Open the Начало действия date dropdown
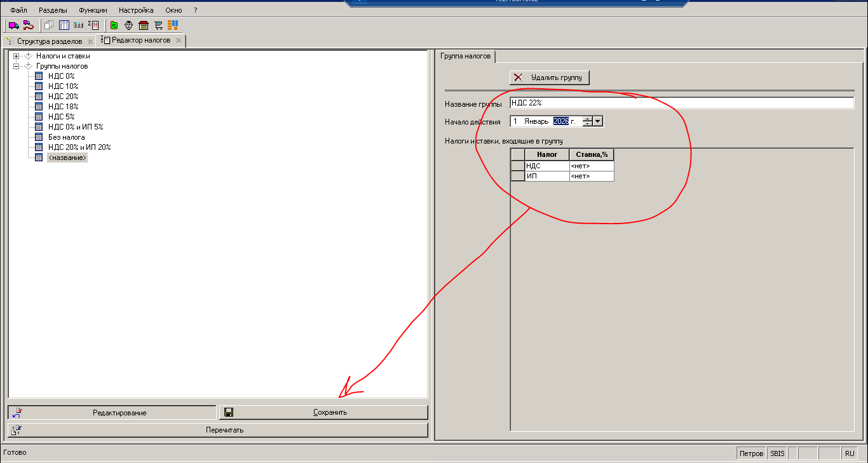The height and width of the screenshot is (463, 868). (x=598, y=121)
